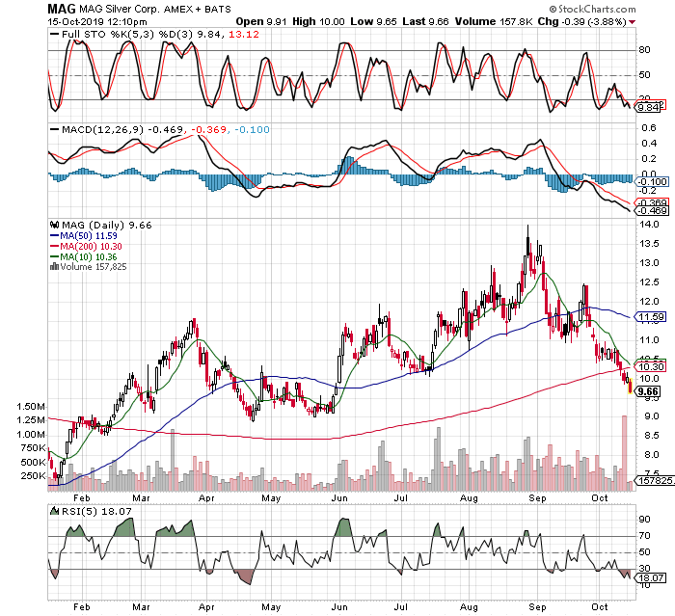Click the green line marker for MA(10)
This screenshot has height=616, width=675.
(55, 256)
